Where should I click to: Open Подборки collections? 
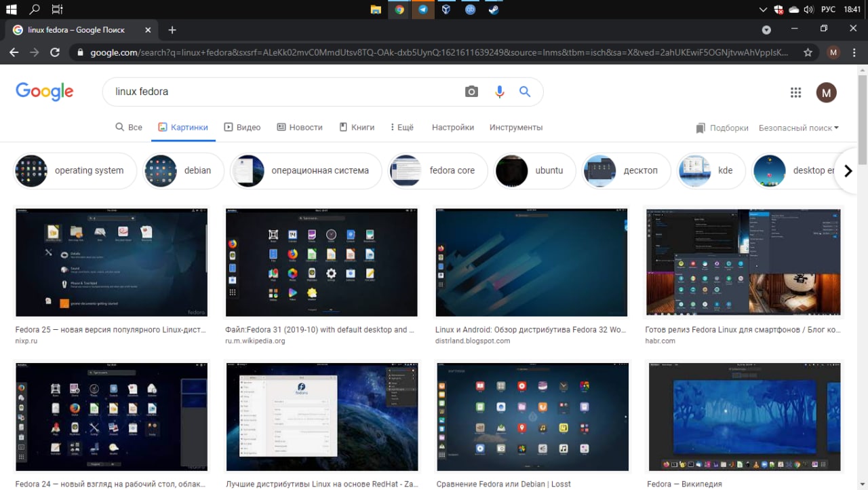722,128
